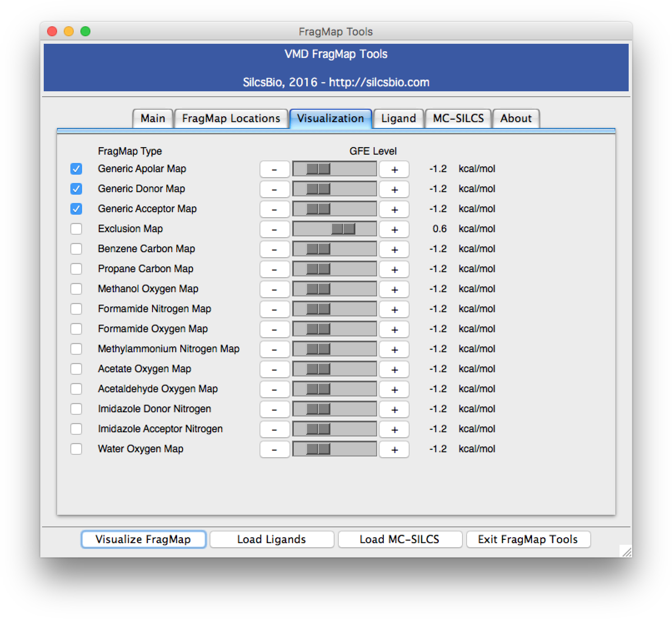This screenshot has width=672, height=619.
Task: Click plus for Methylammonium Nitrogen Map
Action: pos(394,349)
